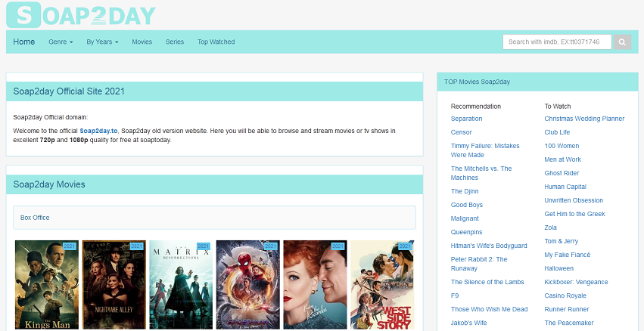The image size is (644, 331).
Task: Open the Tom & Jerry link
Action: coord(561,241)
